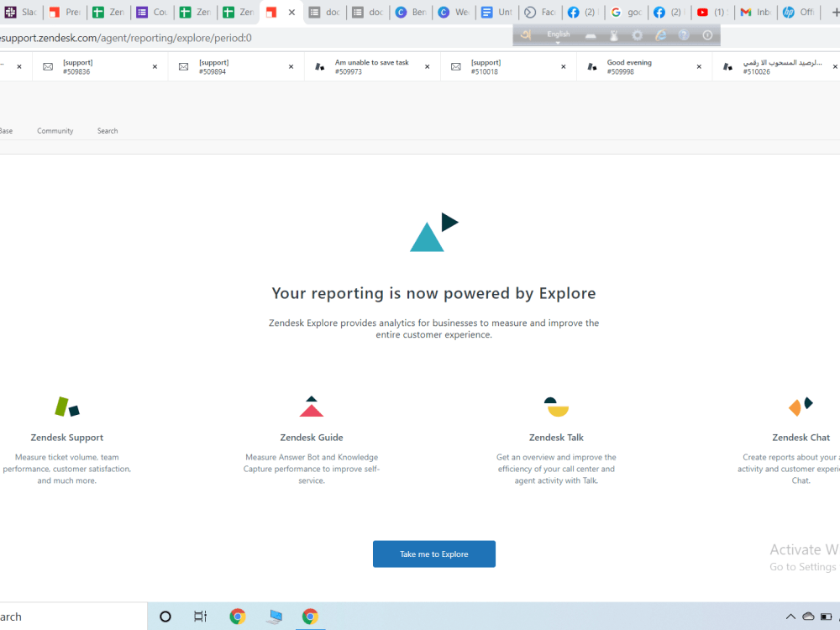The image size is (840, 630).
Task: Open Task View on the taskbar
Action: [201, 617]
